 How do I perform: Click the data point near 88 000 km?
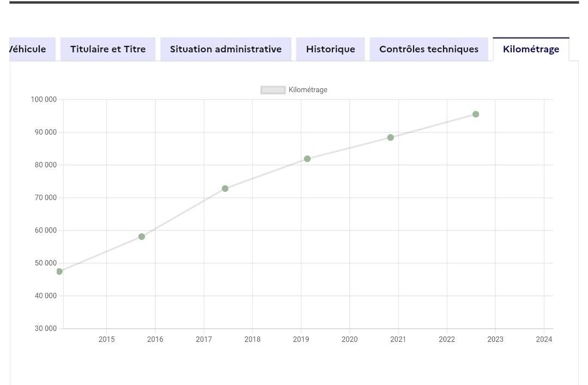tap(390, 137)
